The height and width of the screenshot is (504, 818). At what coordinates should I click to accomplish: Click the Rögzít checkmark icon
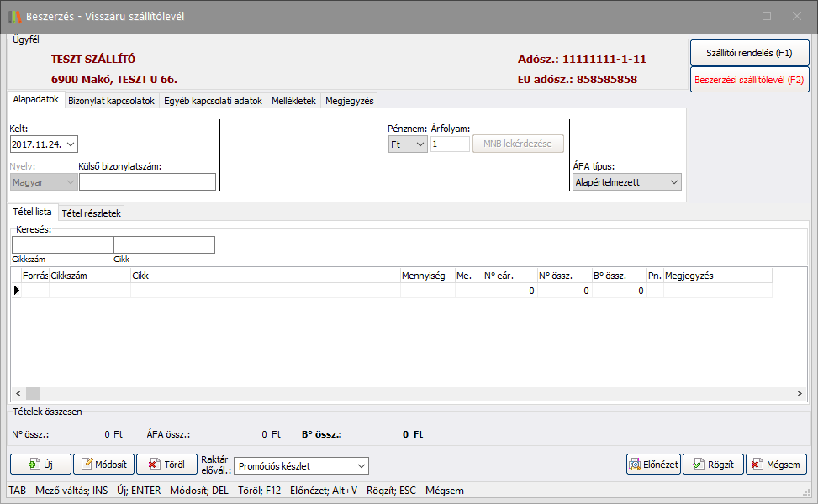698,465
